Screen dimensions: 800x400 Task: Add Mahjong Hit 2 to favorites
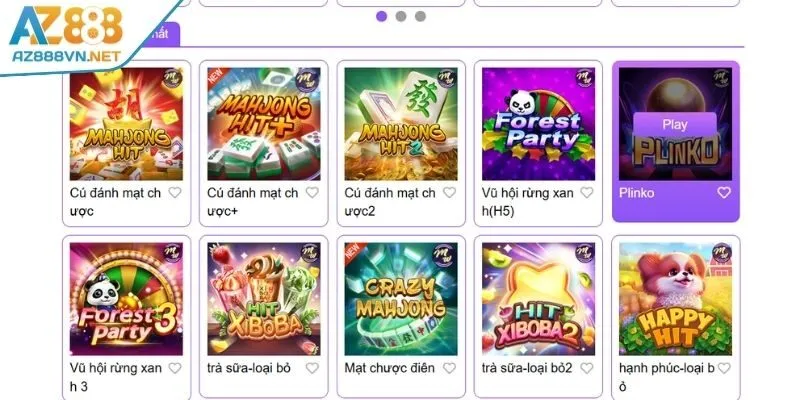pos(449,193)
